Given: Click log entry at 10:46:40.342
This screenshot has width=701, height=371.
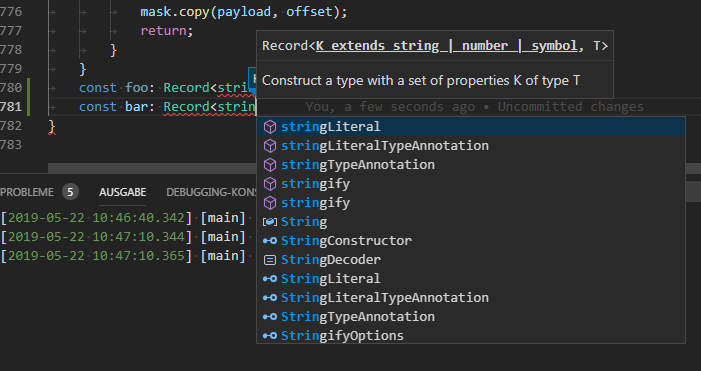Looking at the screenshot, I should tap(123, 218).
